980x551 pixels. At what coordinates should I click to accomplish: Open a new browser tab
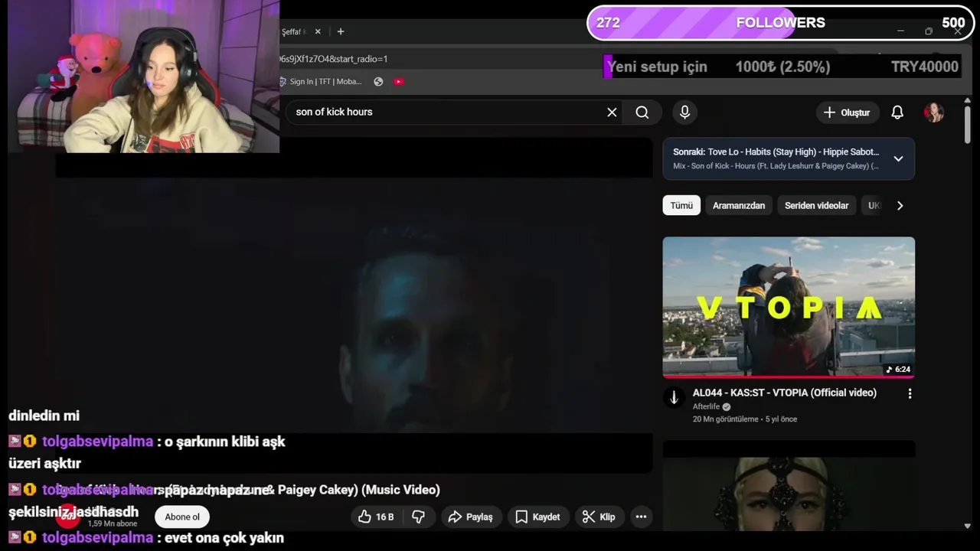coord(341,31)
